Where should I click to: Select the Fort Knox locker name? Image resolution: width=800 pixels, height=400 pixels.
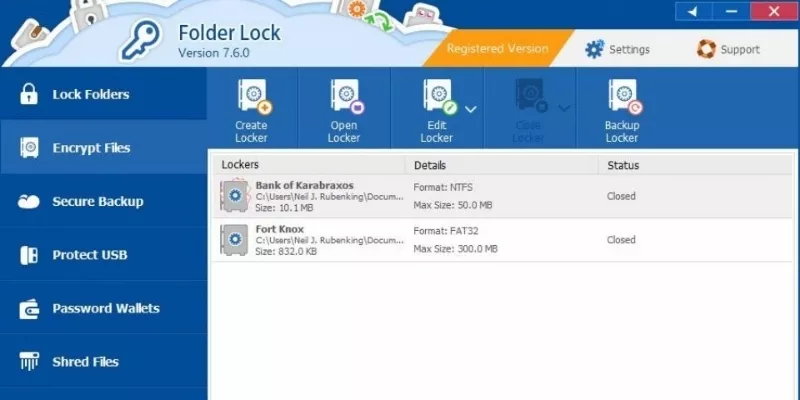tap(280, 229)
